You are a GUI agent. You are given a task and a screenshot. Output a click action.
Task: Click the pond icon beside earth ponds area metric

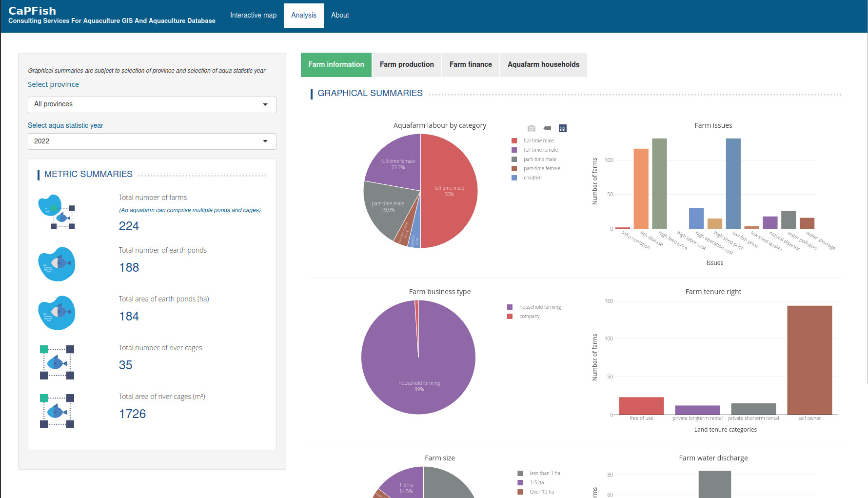coord(57,312)
